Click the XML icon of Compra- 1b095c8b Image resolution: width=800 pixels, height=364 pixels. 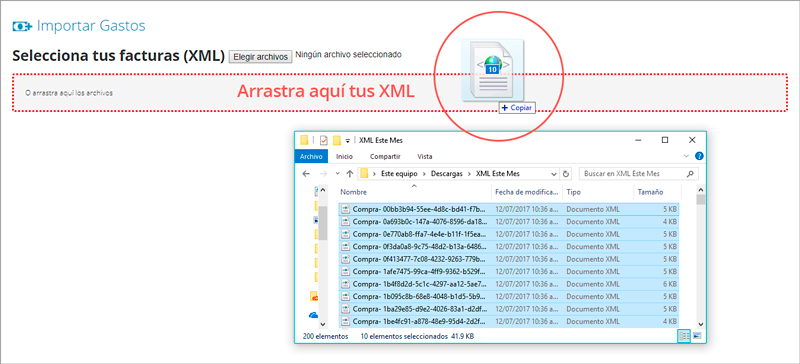346,296
